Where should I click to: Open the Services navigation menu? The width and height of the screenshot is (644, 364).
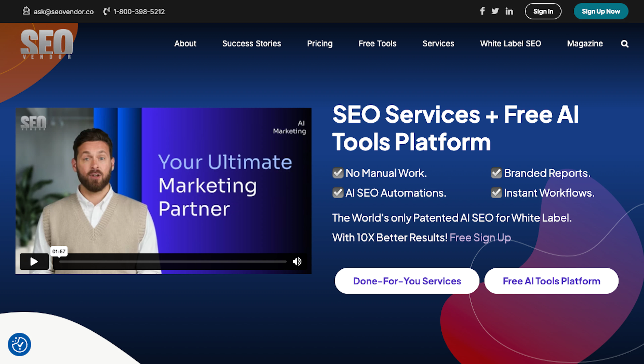tap(438, 43)
